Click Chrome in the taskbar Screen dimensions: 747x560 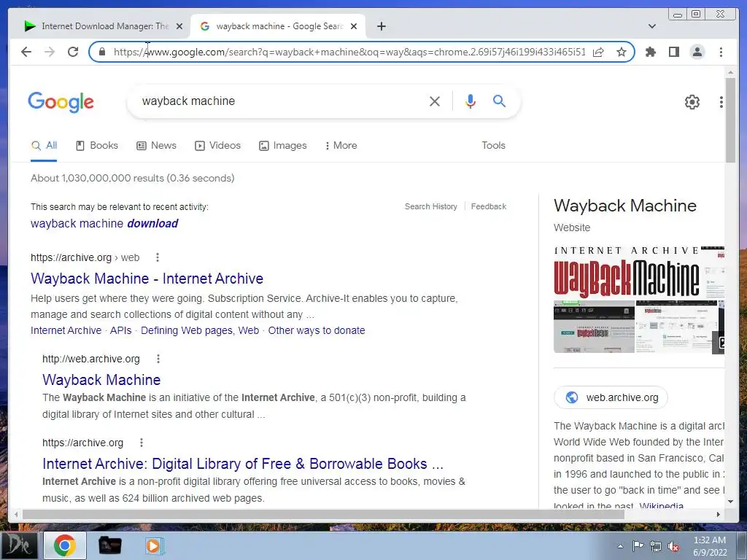65,545
